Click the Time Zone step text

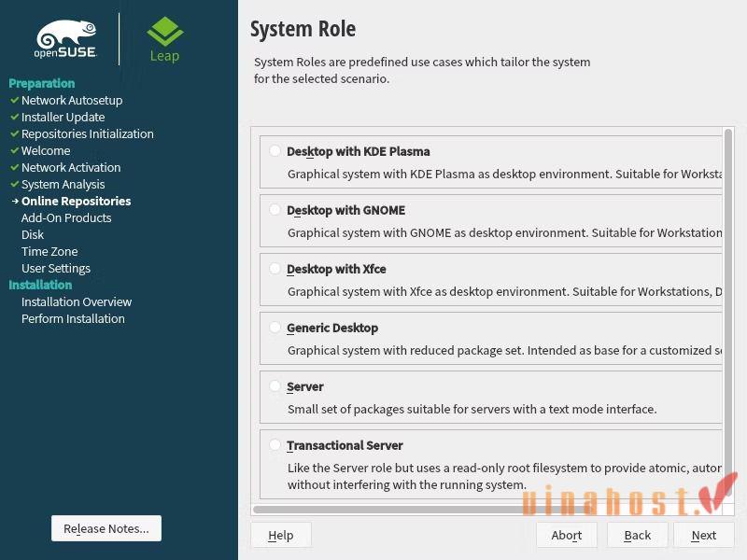(x=49, y=251)
